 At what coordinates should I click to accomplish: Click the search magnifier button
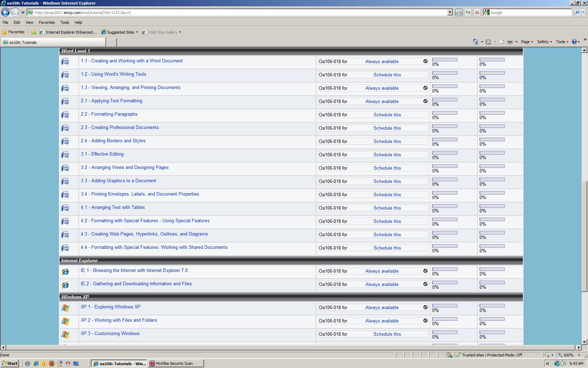(x=577, y=12)
